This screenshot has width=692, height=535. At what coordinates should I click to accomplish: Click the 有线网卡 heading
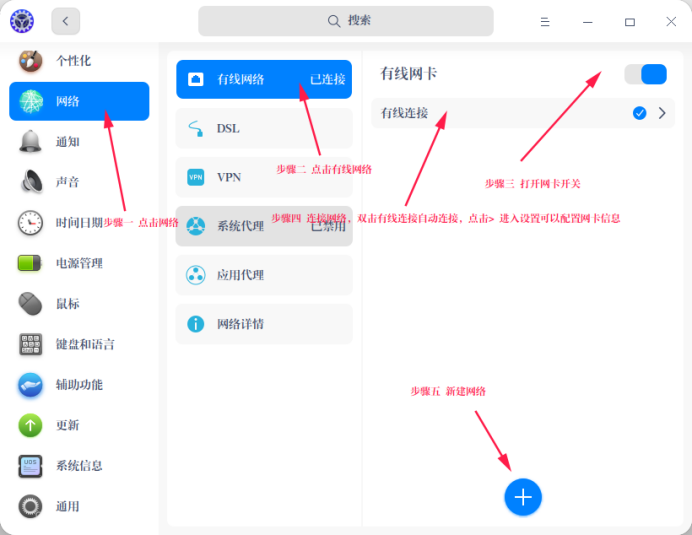click(x=409, y=73)
